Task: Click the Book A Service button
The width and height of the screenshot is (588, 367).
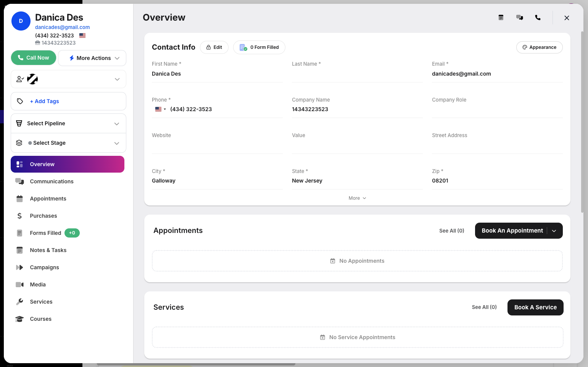Action: click(x=535, y=307)
